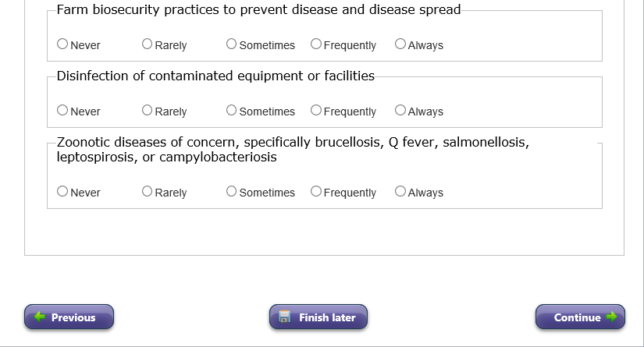Select Sometimes for farm biosecurity practices
The width and height of the screenshot is (644, 347).
pyautogui.click(x=231, y=44)
